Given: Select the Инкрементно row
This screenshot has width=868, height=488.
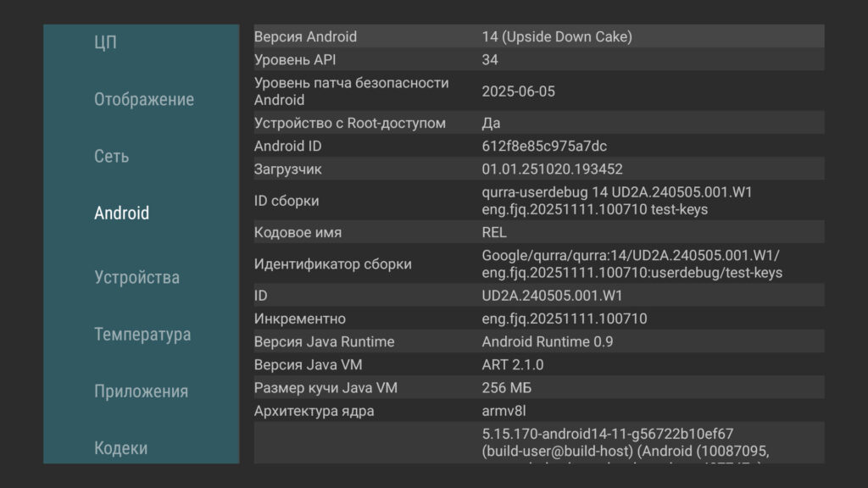Looking at the screenshot, I should pyautogui.click(x=538, y=319).
